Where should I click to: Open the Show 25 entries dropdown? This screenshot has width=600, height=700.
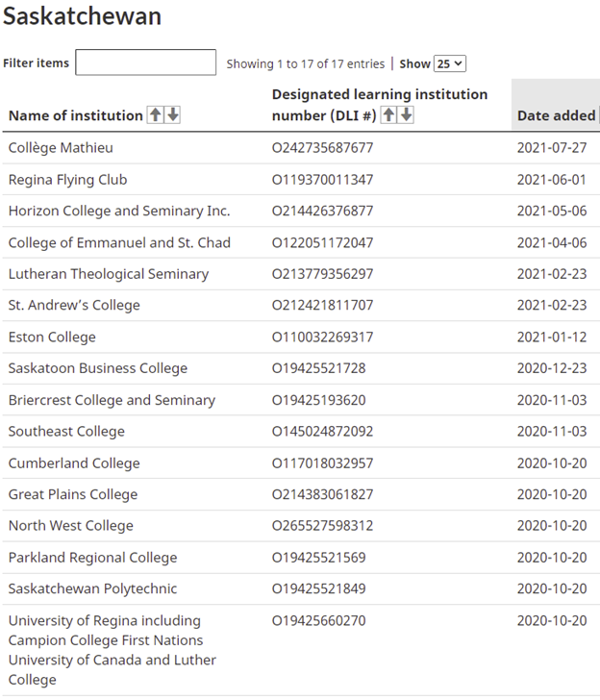click(450, 63)
